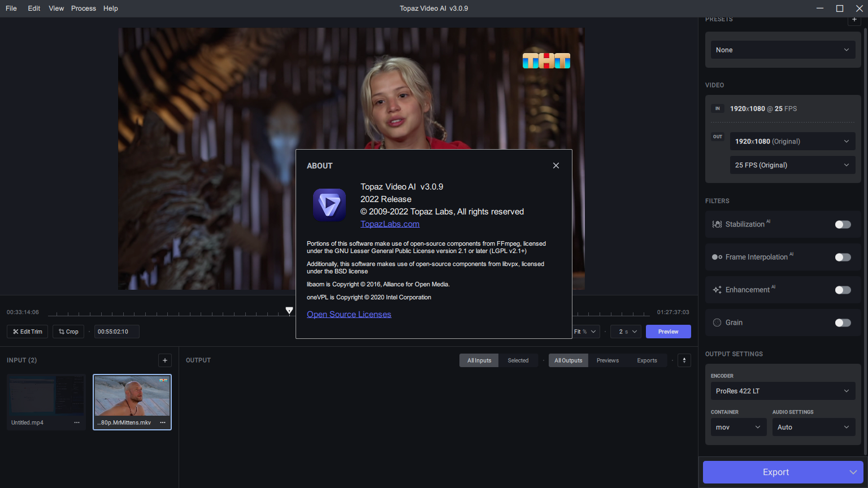Open the 25 FPS (Original) dropdown

(792, 165)
